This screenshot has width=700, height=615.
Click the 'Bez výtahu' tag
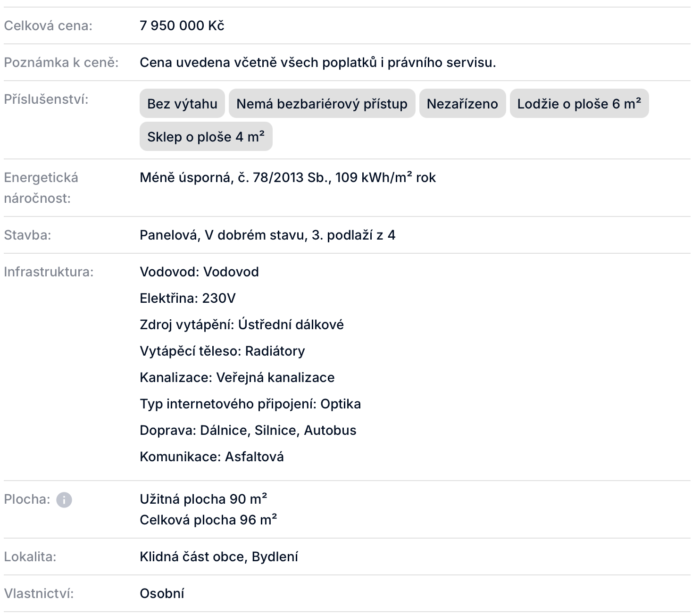coord(182,104)
